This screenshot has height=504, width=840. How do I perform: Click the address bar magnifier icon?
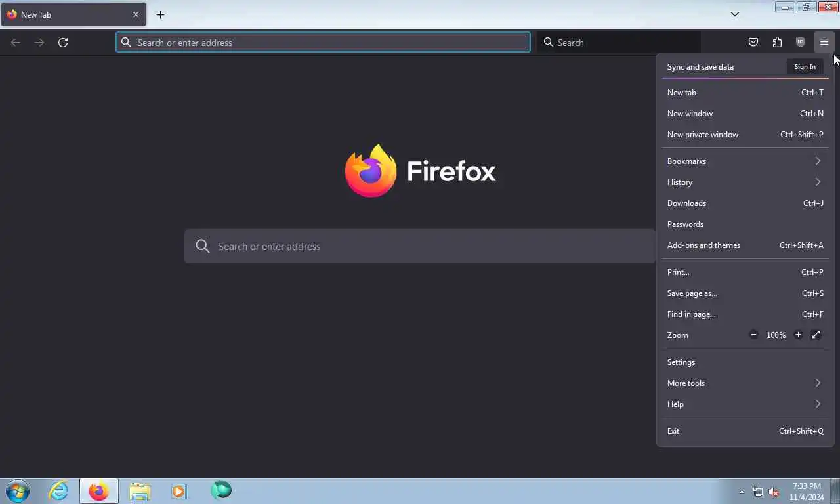point(126,43)
